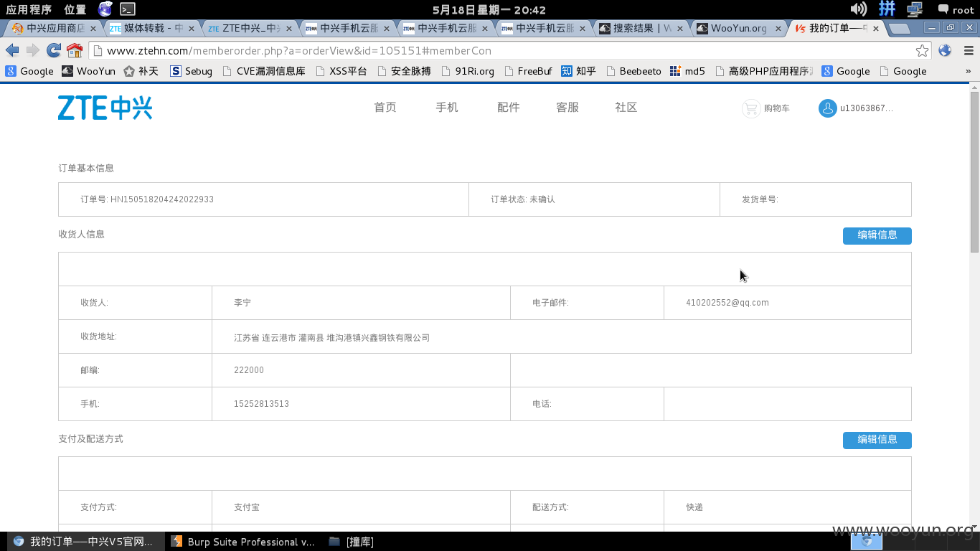Switch to the 撞库 window in the taskbar
980x551 pixels.
[352, 542]
